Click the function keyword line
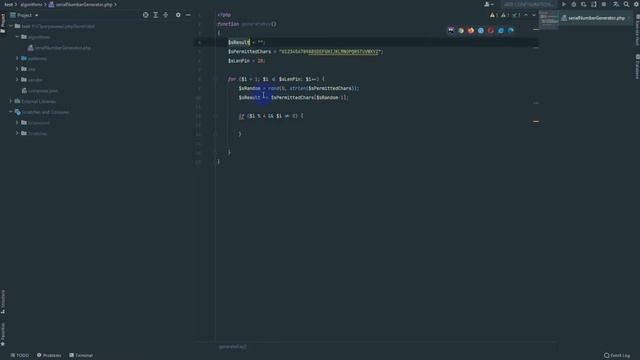Screen dimensions: 640x360 pos(247,24)
